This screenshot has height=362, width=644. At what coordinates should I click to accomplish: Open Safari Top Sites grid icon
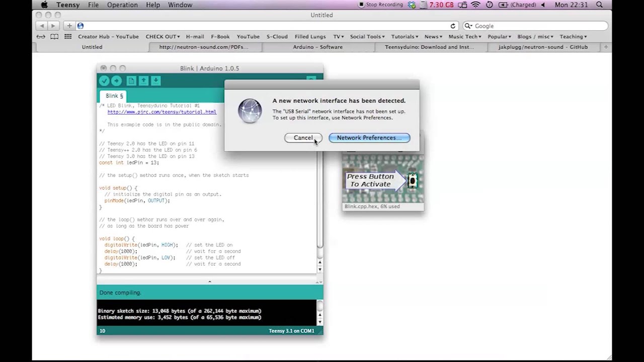point(68,37)
